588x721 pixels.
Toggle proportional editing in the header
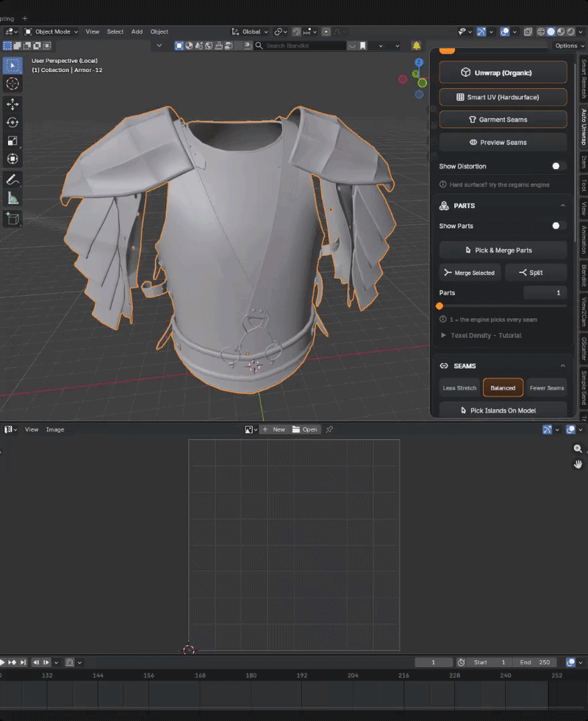click(x=326, y=32)
